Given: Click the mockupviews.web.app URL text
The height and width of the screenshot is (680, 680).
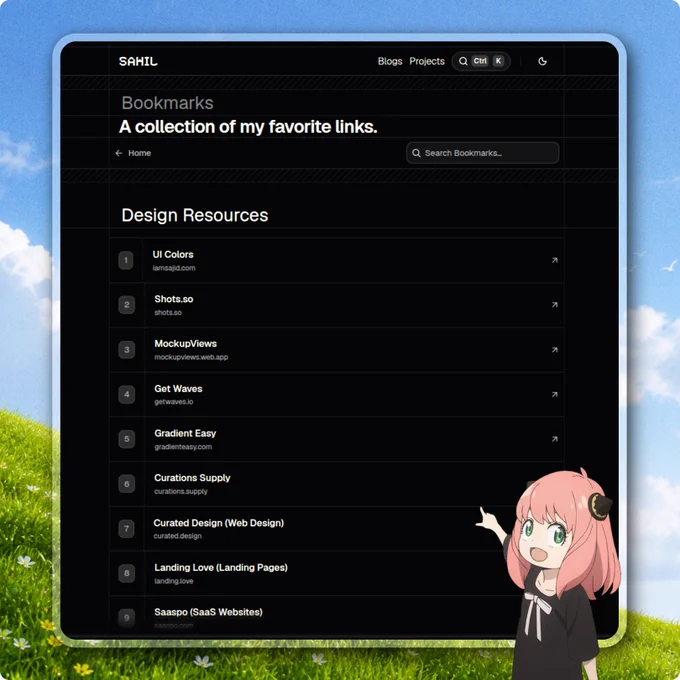Looking at the screenshot, I should coord(191,357).
